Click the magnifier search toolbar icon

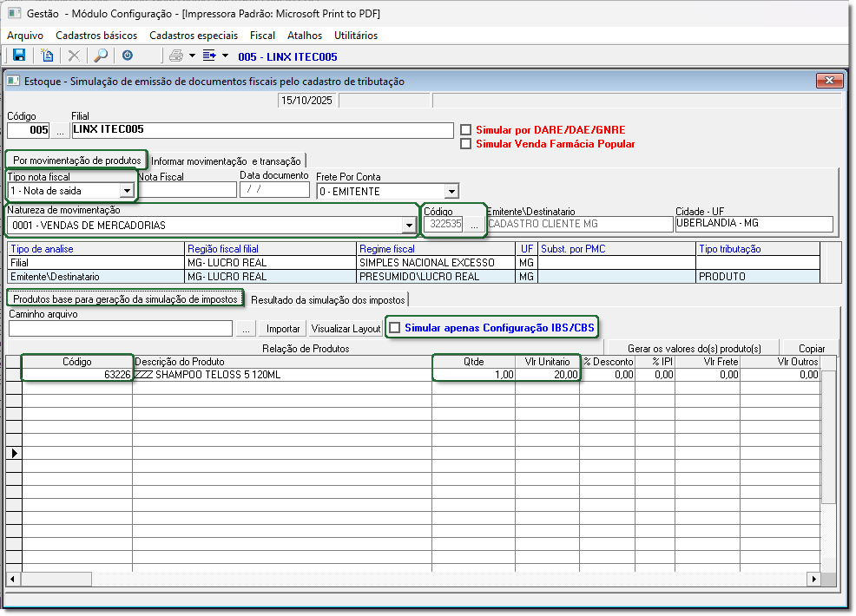click(x=101, y=56)
